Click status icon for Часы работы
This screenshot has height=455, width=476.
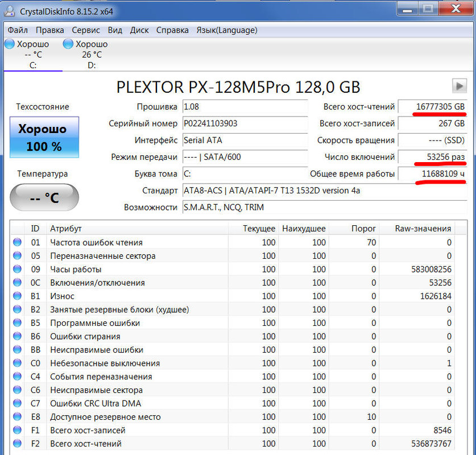(17, 269)
